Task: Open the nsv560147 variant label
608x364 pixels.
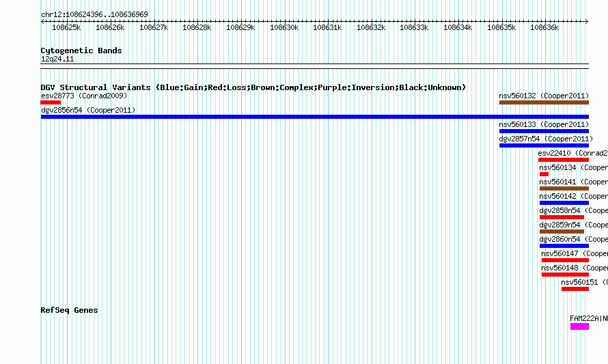Action: point(575,253)
